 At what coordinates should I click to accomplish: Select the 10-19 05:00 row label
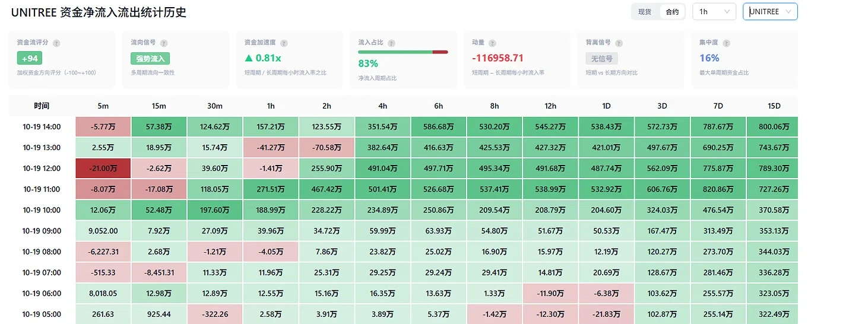pyautogui.click(x=42, y=314)
